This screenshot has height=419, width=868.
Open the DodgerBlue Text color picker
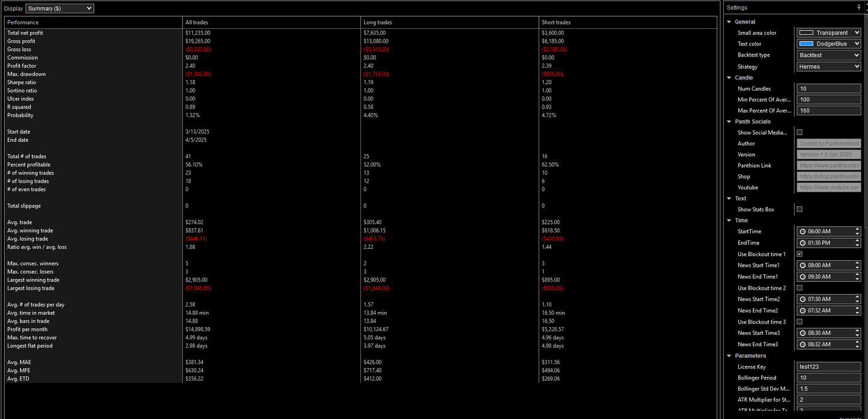[x=828, y=44]
